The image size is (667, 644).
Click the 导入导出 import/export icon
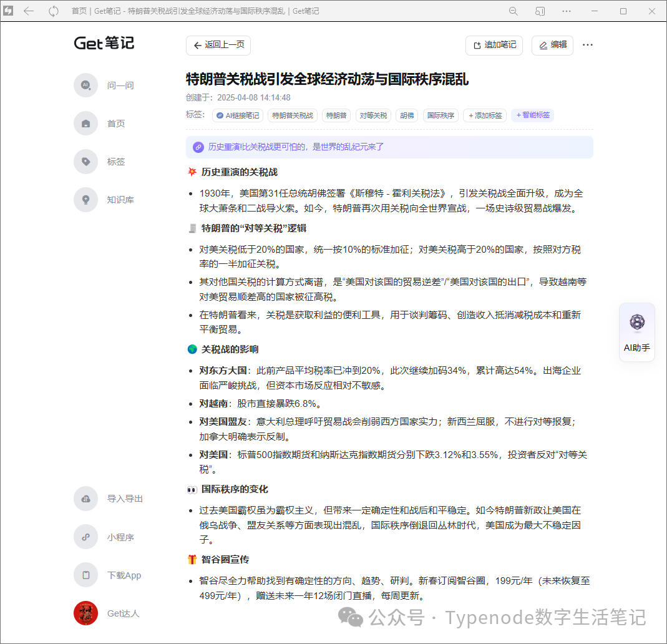point(85,499)
